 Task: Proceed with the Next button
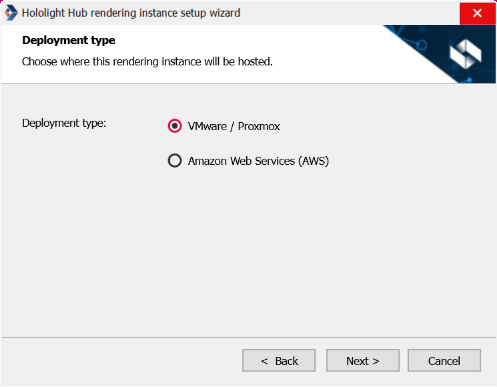click(x=363, y=360)
